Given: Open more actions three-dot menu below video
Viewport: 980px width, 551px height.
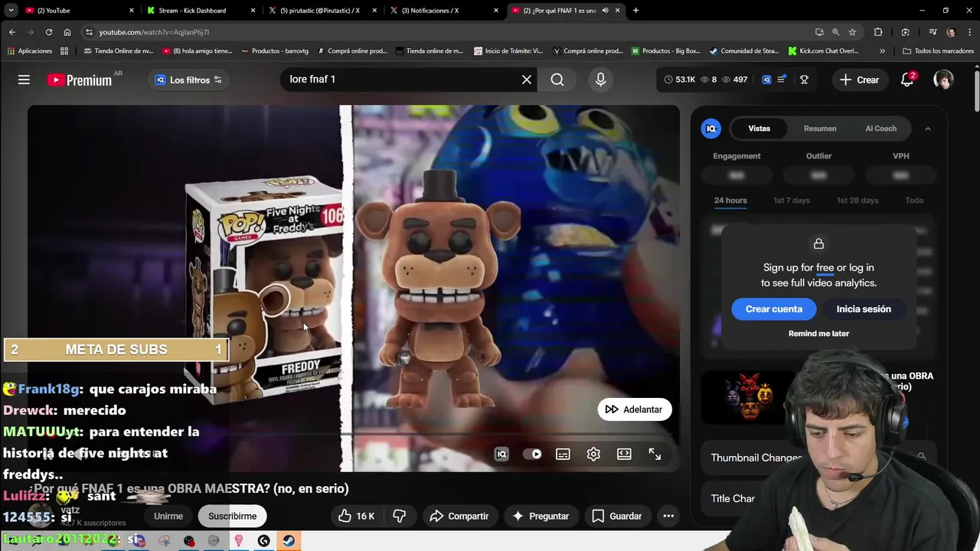Looking at the screenshot, I should 668,516.
